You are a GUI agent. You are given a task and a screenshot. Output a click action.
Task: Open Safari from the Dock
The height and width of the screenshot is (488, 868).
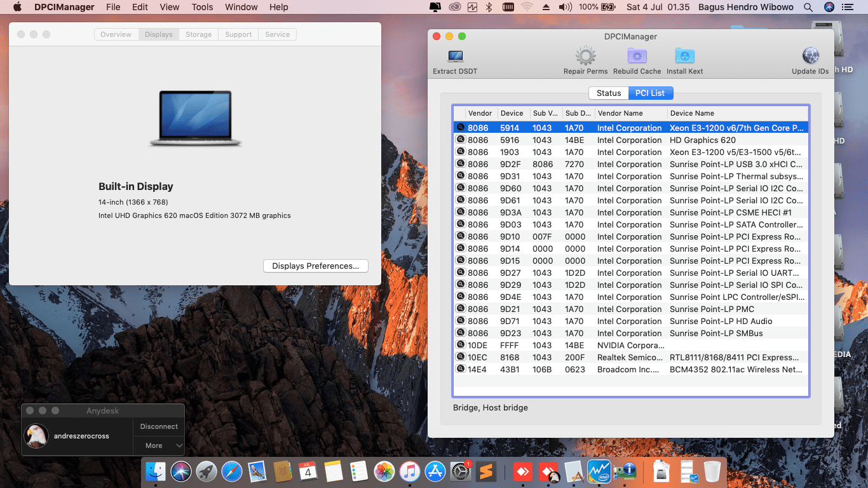[x=232, y=471]
